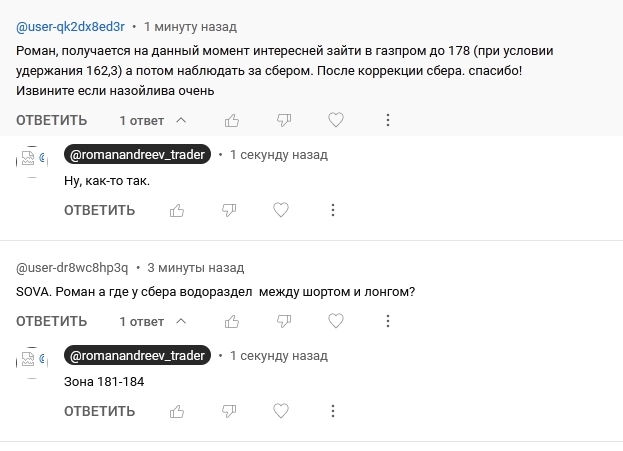
Task: Dislike the reply "Ну, как-то так."
Action: tap(229, 210)
